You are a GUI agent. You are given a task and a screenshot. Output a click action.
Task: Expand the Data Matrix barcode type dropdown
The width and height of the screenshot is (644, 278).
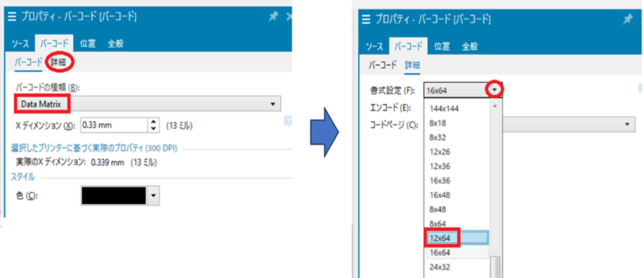click(x=272, y=104)
